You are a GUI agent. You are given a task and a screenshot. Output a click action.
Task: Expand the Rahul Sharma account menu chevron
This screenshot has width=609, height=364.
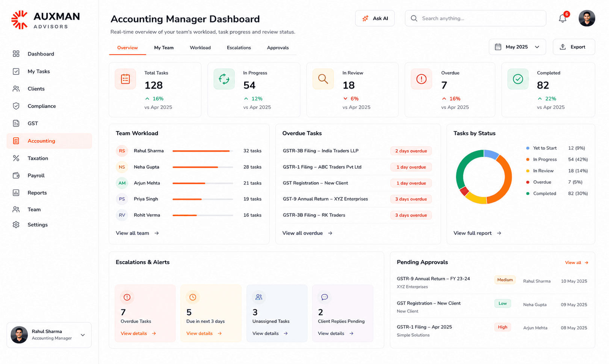(x=83, y=335)
